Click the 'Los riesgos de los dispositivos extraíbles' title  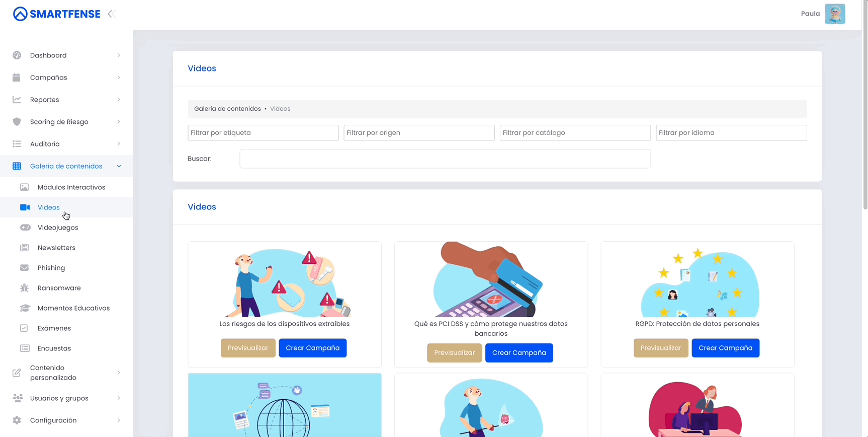285,324
